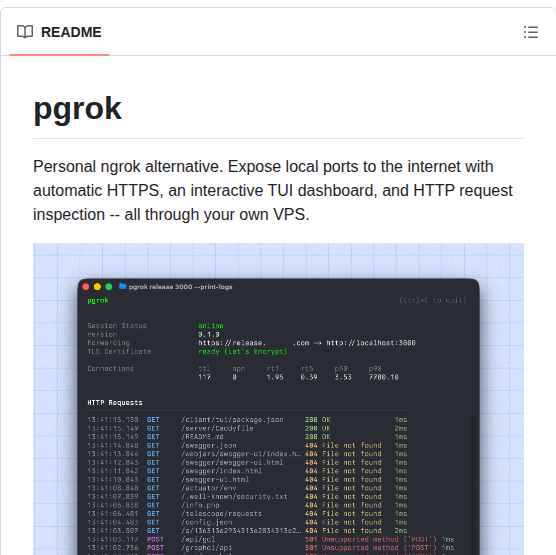Click the "TLS Certificate" label

click(x=119, y=351)
